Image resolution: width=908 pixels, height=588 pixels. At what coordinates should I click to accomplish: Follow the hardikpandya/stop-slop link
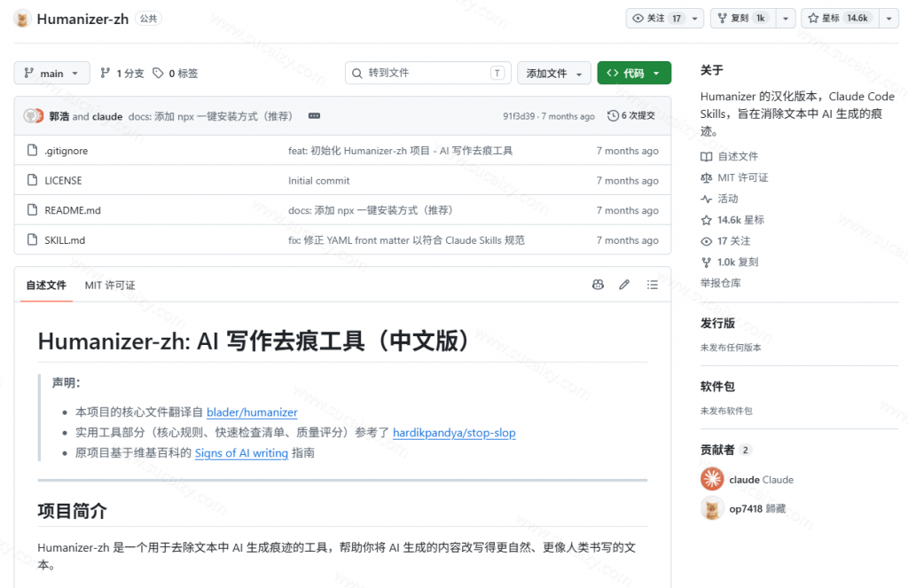(x=454, y=432)
